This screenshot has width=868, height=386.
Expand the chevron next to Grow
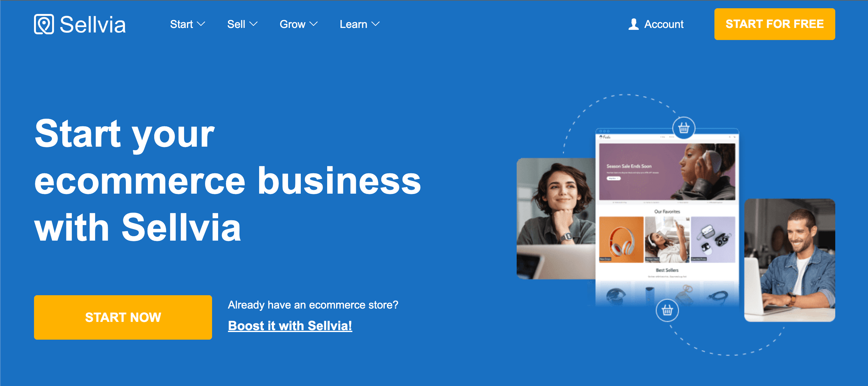pos(313,24)
